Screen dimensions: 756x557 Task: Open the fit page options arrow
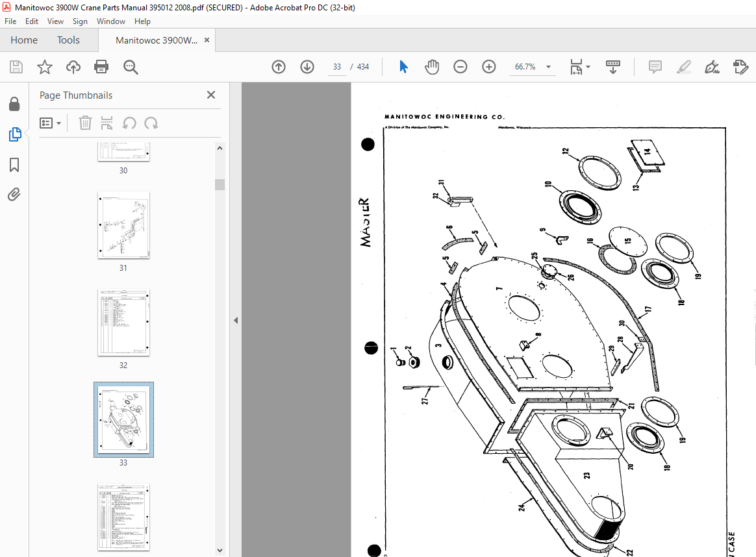pos(588,67)
